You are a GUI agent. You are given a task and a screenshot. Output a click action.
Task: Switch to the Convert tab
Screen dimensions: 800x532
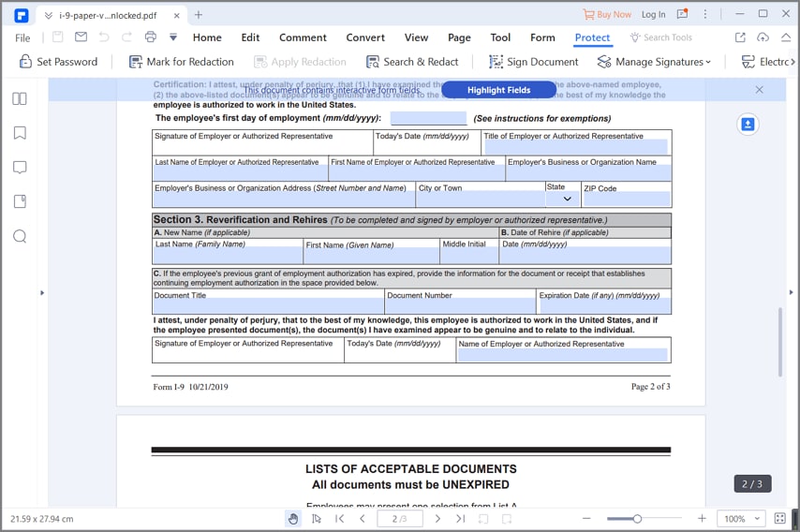pyautogui.click(x=365, y=37)
